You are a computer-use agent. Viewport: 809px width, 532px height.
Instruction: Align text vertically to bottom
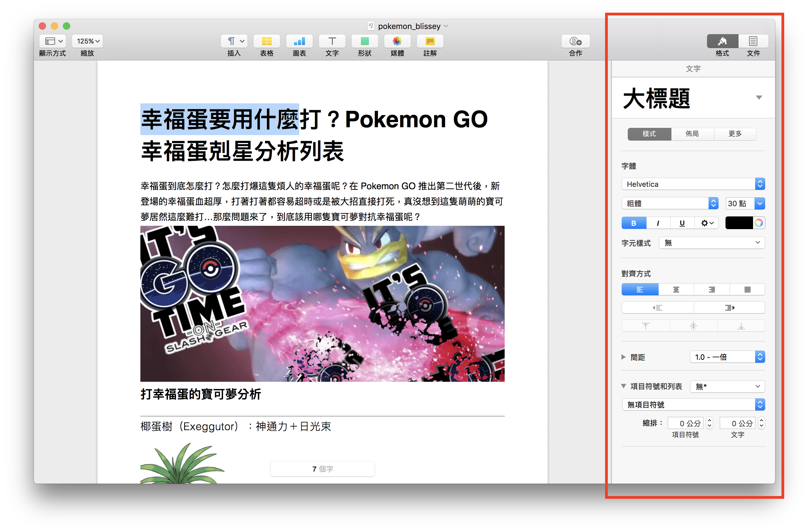(x=741, y=326)
